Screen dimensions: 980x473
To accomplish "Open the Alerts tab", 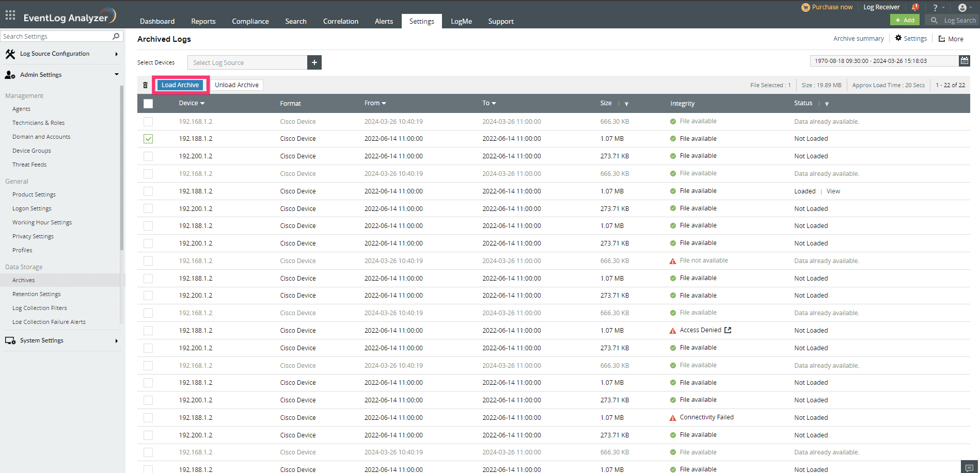I will (x=384, y=21).
